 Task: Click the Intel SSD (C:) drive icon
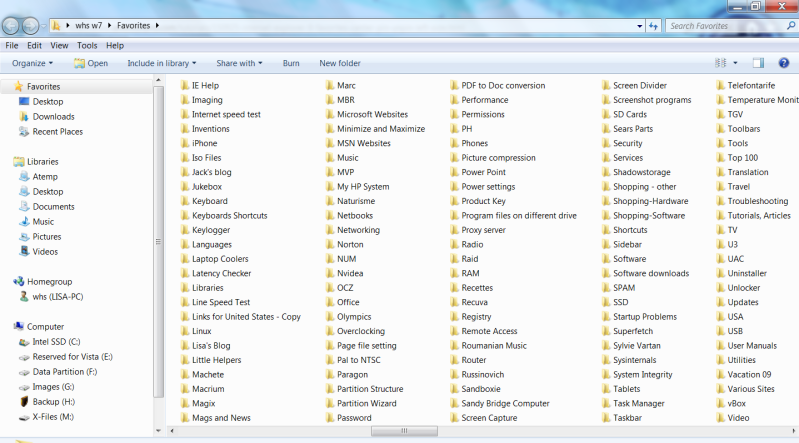point(24,342)
